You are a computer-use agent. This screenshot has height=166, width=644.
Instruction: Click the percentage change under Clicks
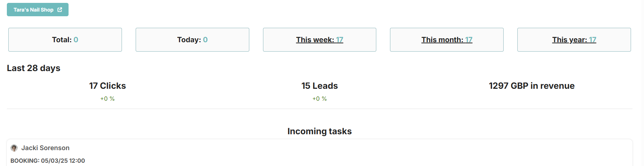108,99
